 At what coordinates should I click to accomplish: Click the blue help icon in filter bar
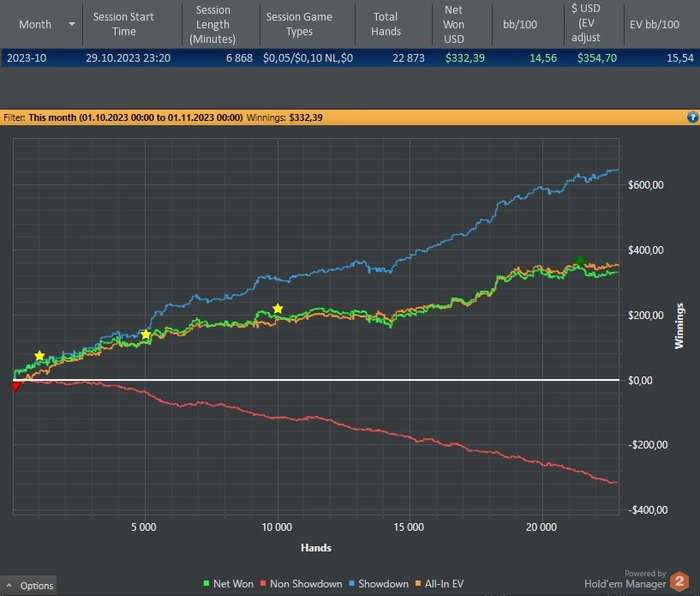point(692,117)
